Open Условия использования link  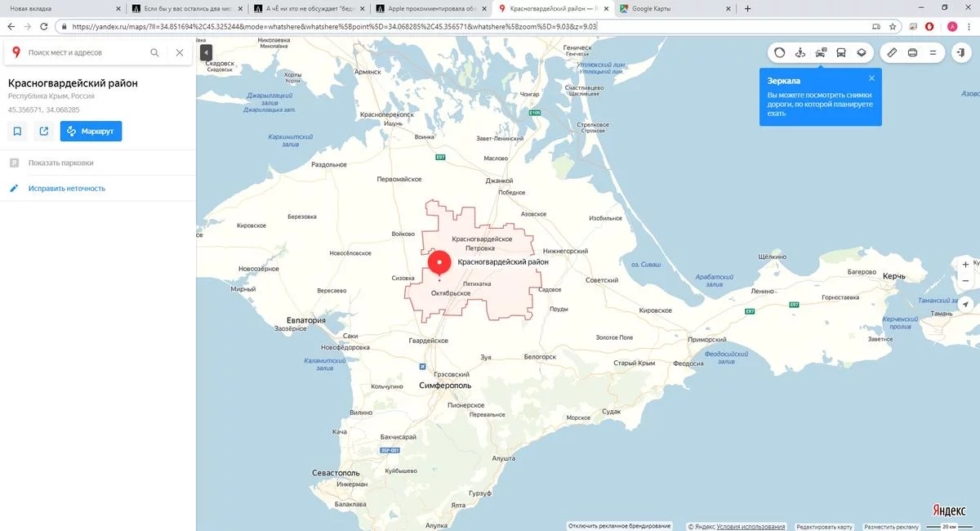coord(751,527)
